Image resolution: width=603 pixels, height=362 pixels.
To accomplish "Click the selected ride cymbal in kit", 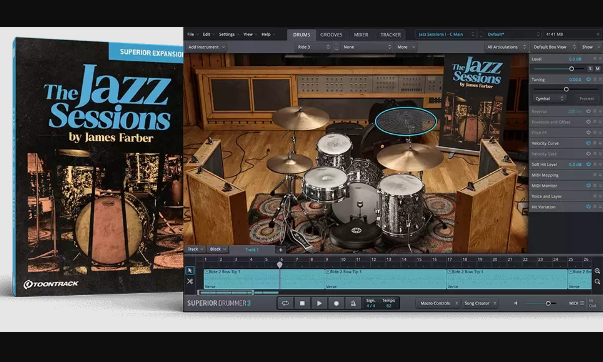I will (406, 121).
